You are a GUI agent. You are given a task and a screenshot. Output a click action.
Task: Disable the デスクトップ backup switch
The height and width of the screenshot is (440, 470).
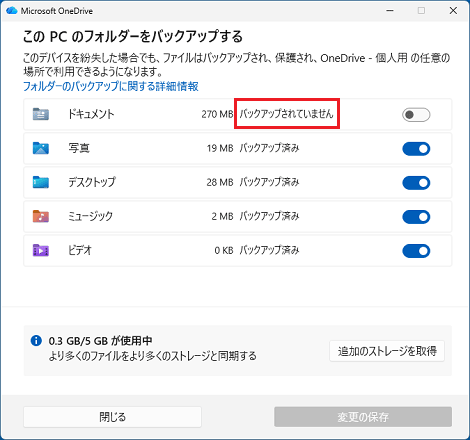[416, 183]
